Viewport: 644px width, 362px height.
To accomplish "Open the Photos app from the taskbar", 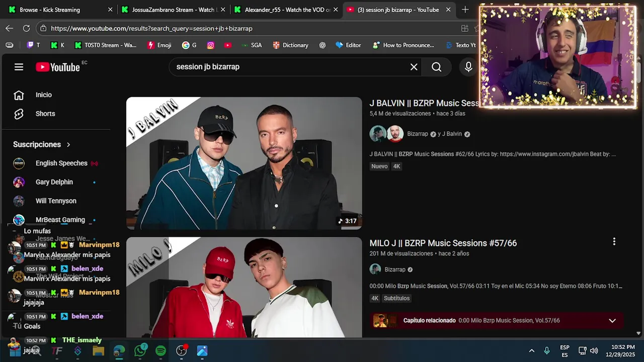I will [202, 350].
